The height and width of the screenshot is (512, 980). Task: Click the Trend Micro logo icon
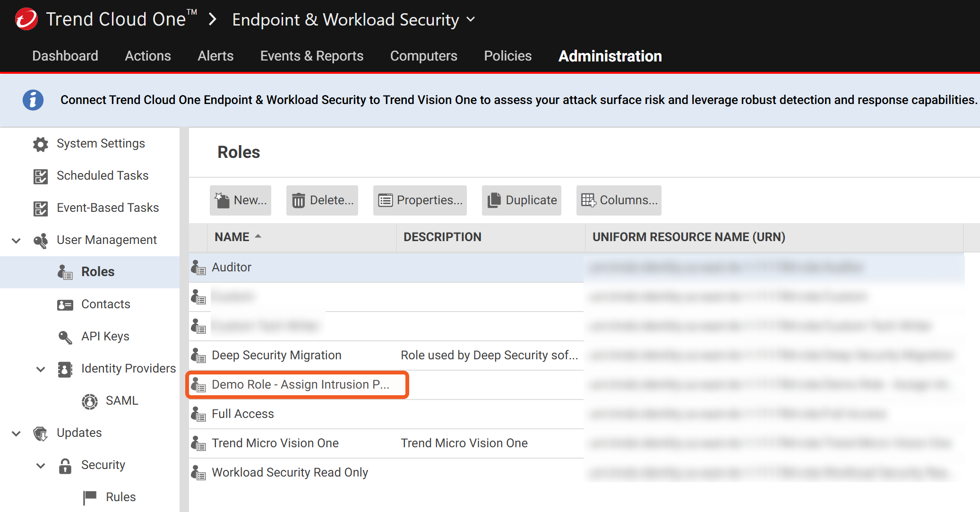pyautogui.click(x=26, y=19)
